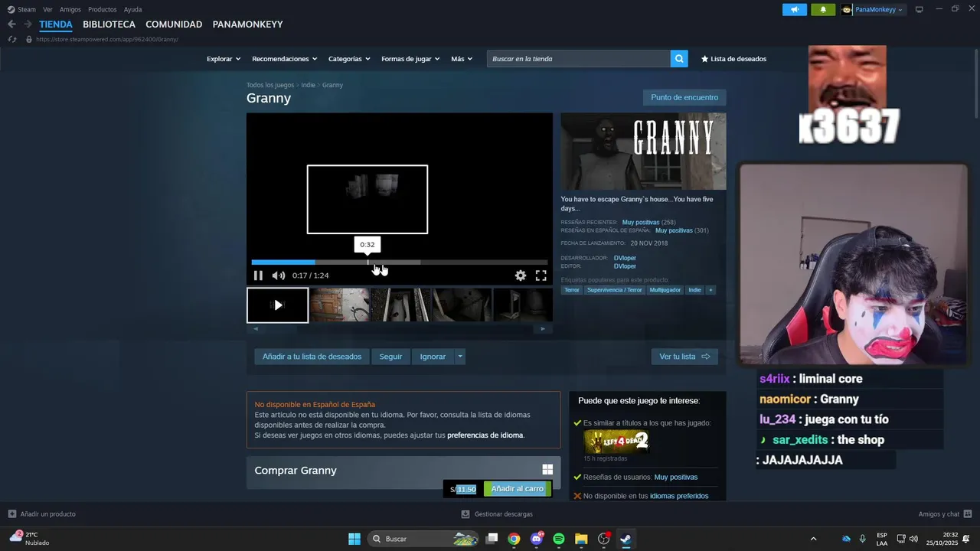The image size is (980, 551).
Task: Select the trailer video thumbnail
Action: click(277, 305)
